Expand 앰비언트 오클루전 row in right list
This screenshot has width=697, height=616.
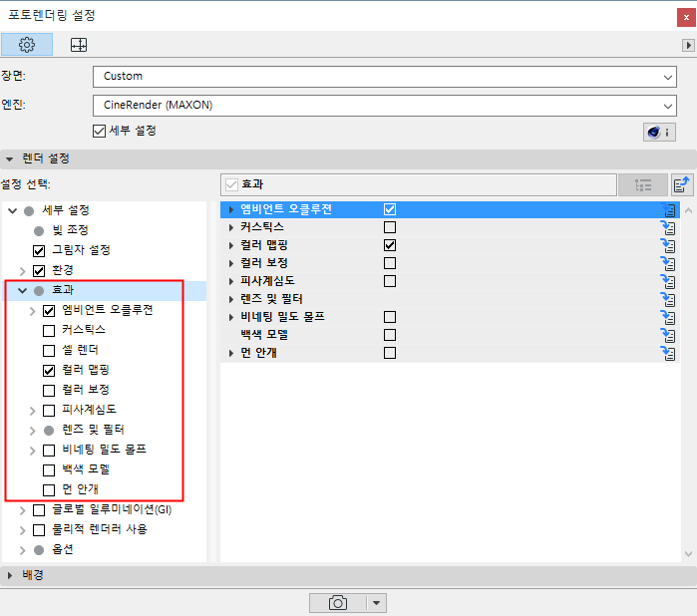[x=230, y=209]
